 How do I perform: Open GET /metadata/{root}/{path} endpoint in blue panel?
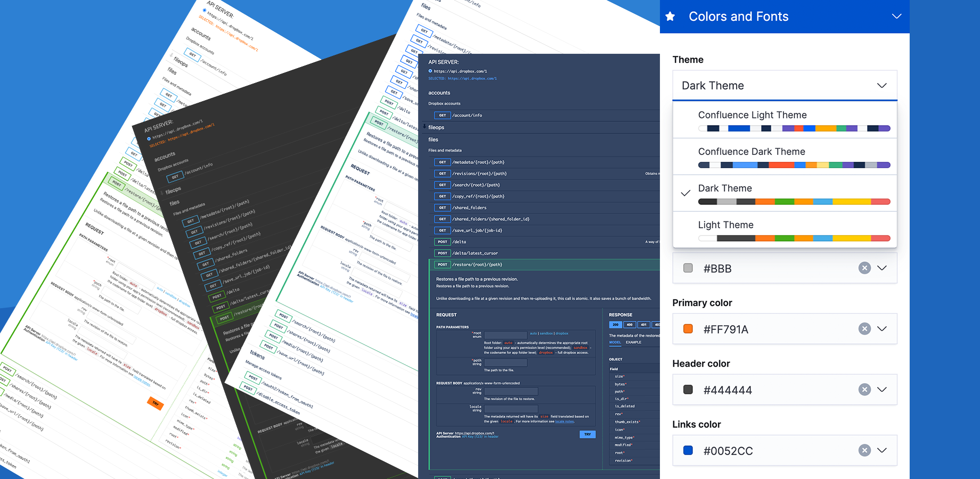coord(544,162)
